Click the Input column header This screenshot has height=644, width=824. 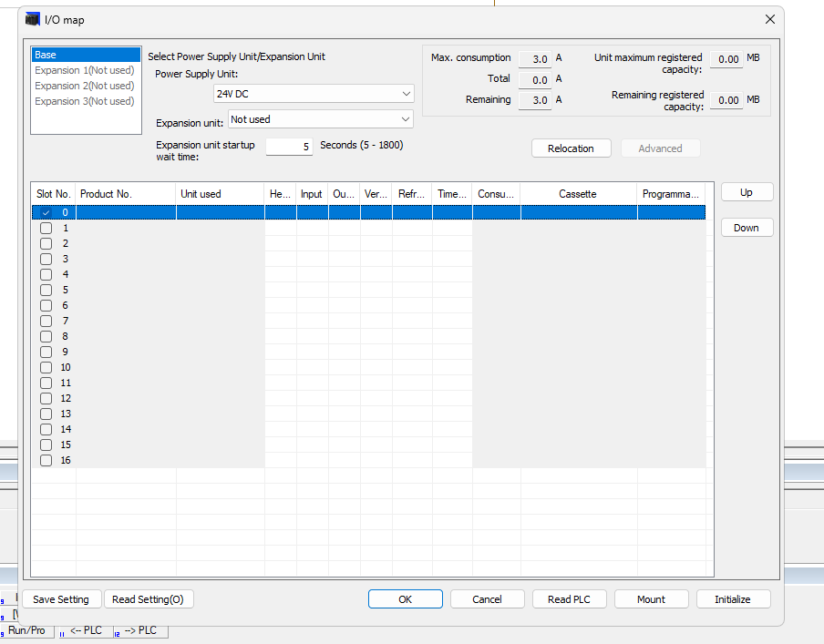(312, 194)
